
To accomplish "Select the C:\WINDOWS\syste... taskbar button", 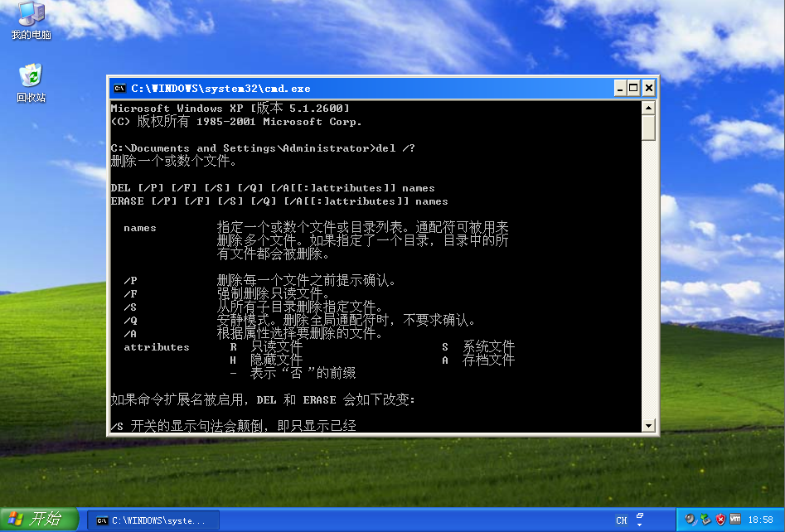I will pyautogui.click(x=153, y=520).
